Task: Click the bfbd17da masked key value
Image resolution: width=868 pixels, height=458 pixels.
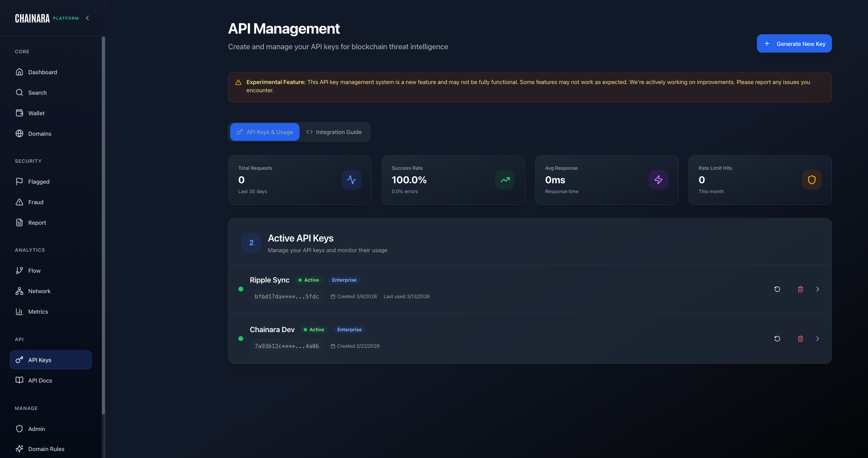Action: [x=286, y=296]
